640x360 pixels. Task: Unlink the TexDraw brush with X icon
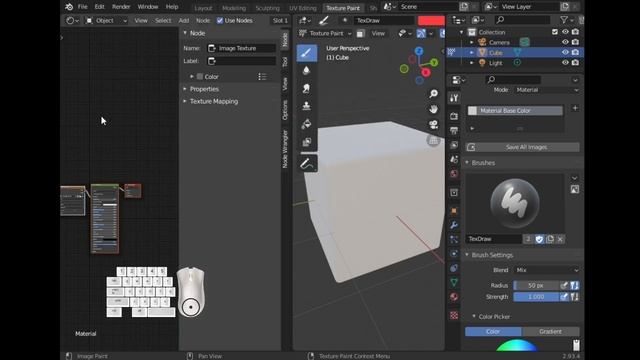click(560, 239)
